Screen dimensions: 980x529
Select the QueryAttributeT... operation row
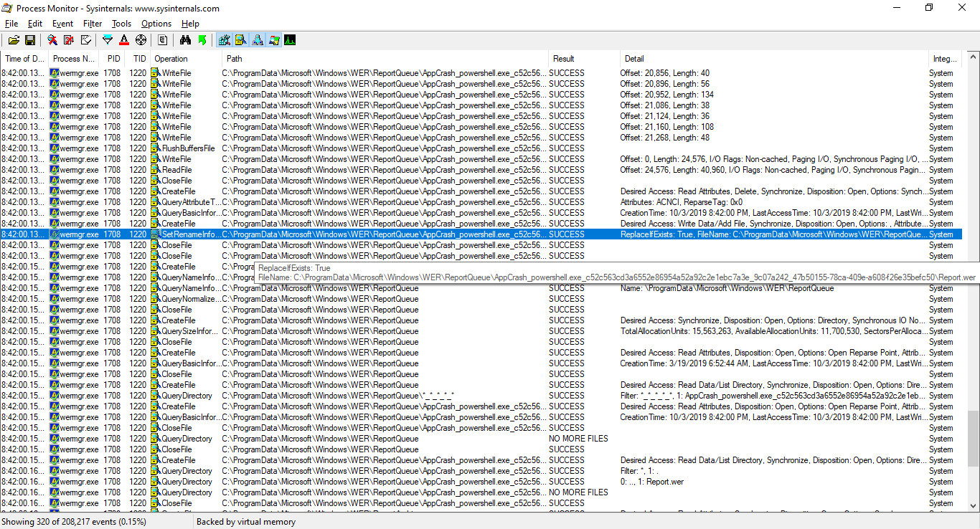pyautogui.click(x=481, y=202)
